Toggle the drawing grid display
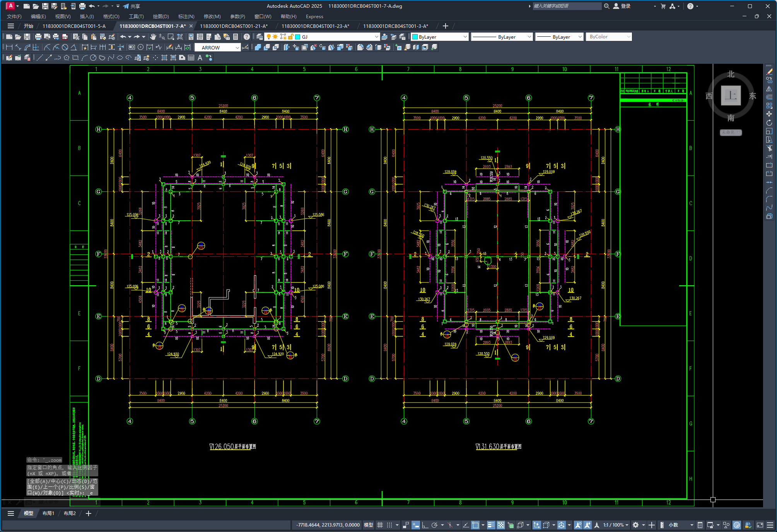The image size is (777, 532). pos(380,525)
